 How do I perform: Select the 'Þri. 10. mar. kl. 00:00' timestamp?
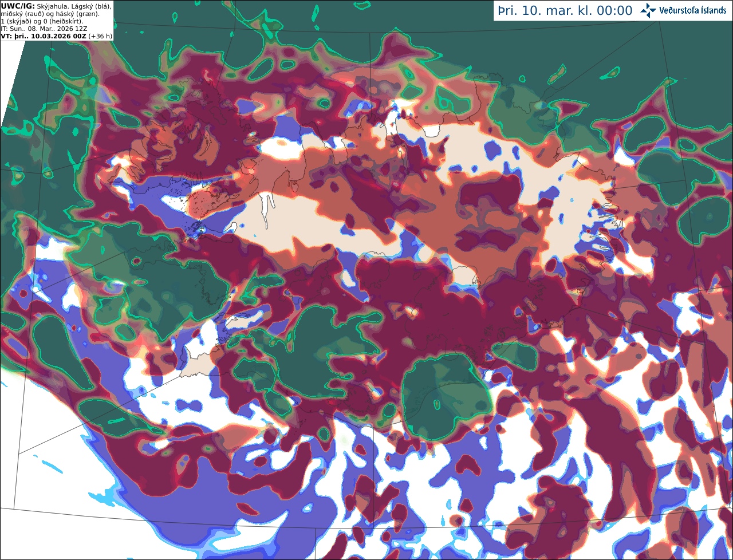[x=565, y=10]
